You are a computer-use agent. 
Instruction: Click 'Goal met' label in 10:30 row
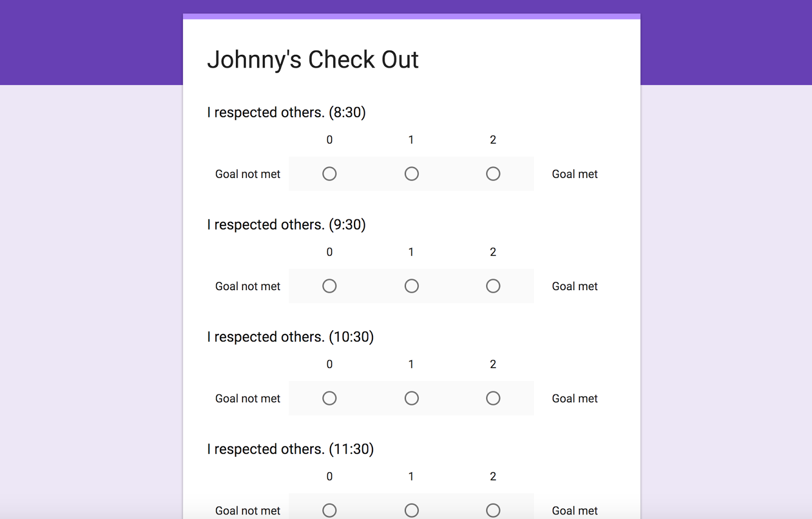tap(574, 398)
